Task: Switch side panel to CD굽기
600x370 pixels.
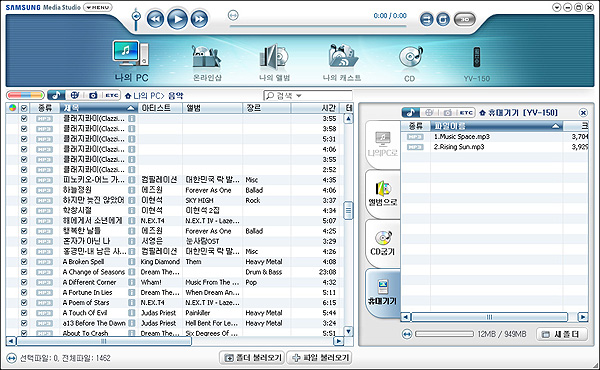Action: coord(383,243)
